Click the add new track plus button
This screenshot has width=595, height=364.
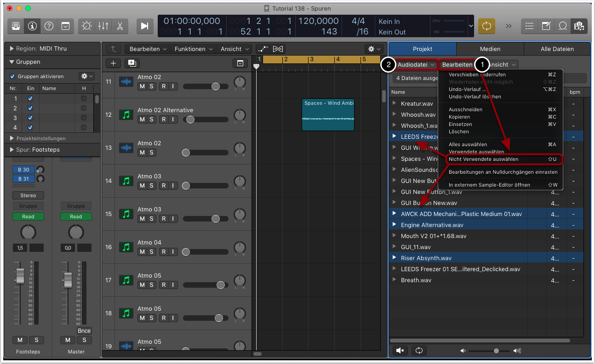pos(113,63)
